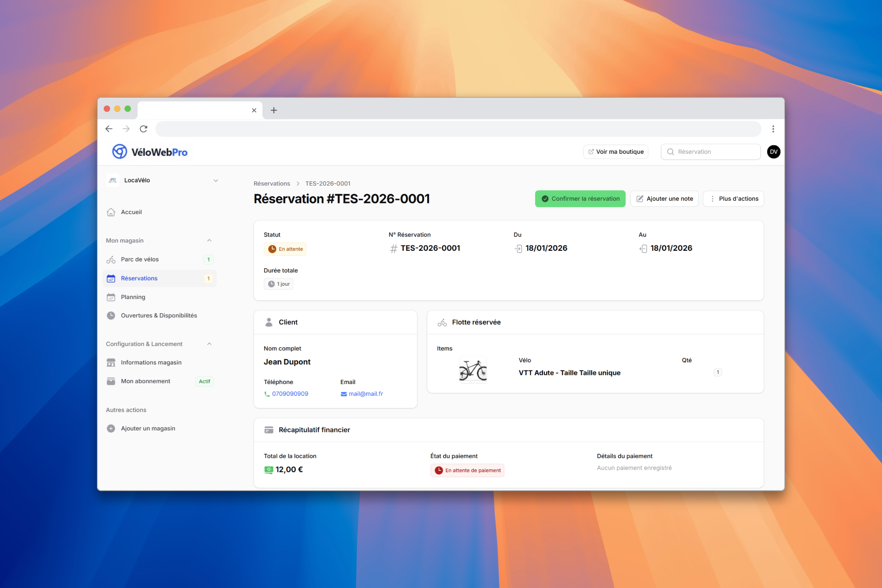
Task: Open the Accueil home icon
Action: [x=111, y=212]
